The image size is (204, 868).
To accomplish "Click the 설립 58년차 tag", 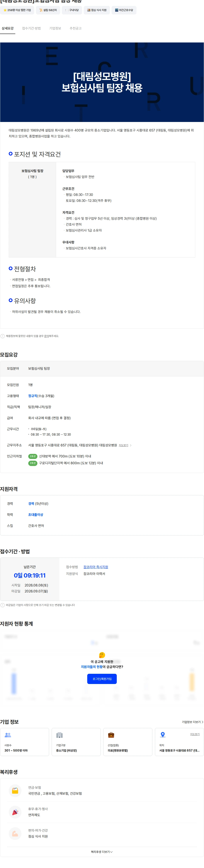I will pyautogui.click(x=48, y=10).
